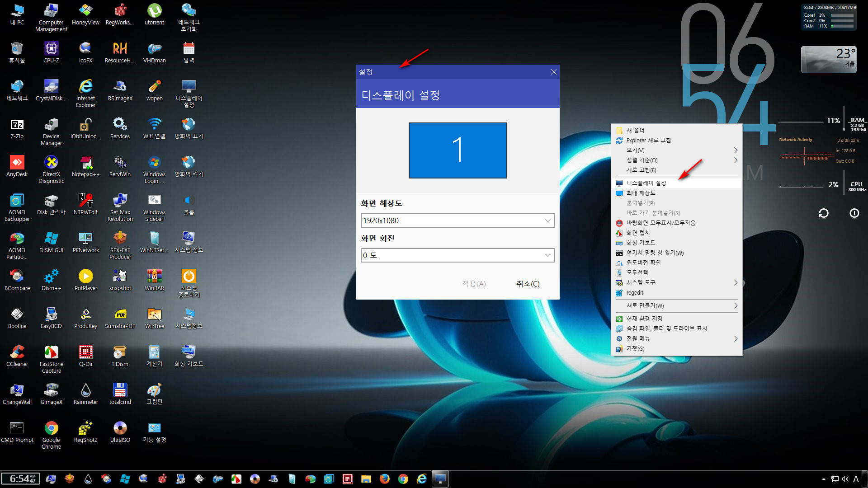Launch Internet Explorer desktop shortcut
The width and height of the screenshot is (868, 488).
(x=85, y=94)
